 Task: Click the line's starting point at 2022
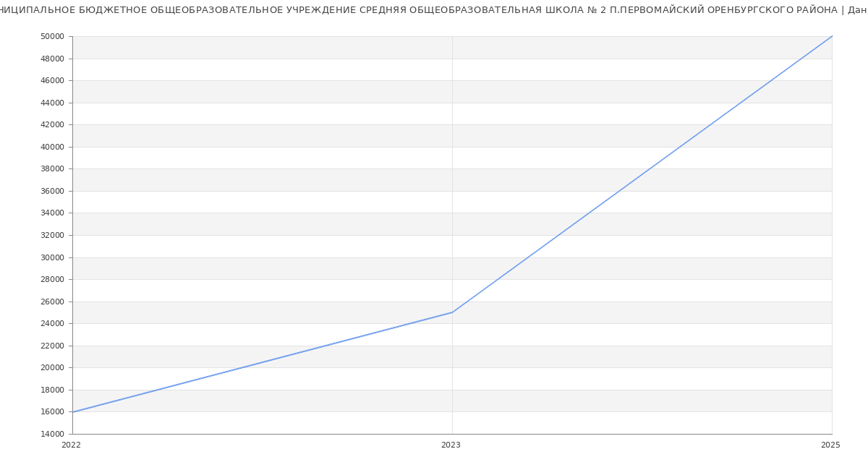click(73, 412)
